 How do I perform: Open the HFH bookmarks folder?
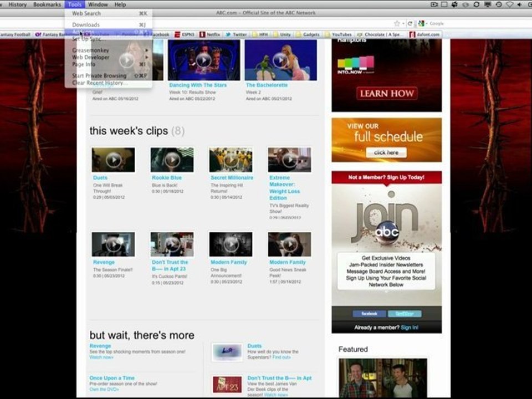tap(260, 34)
